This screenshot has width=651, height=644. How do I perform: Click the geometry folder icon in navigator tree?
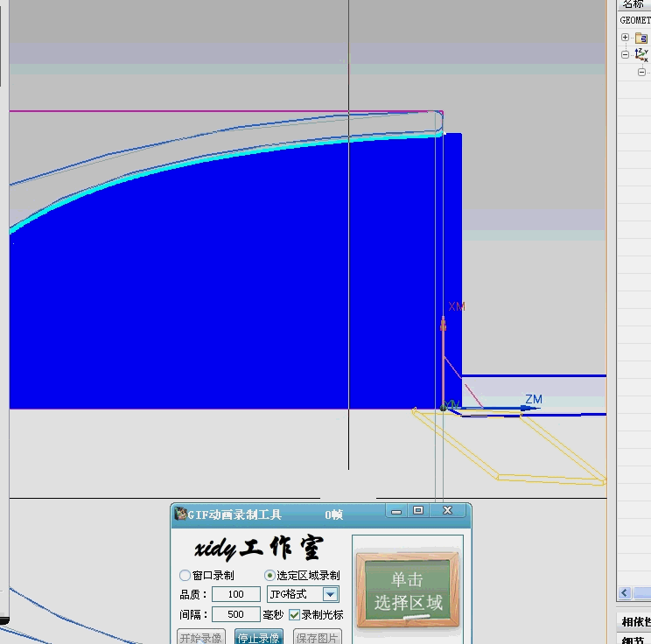[641, 38]
